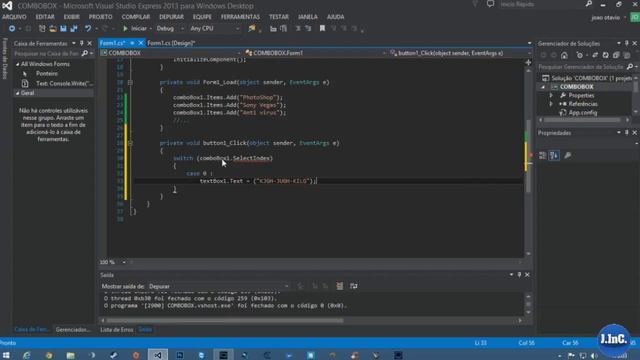The height and width of the screenshot is (360, 640).
Task: Click the Navigate Backward toolbar arrow
Action: point(12,29)
